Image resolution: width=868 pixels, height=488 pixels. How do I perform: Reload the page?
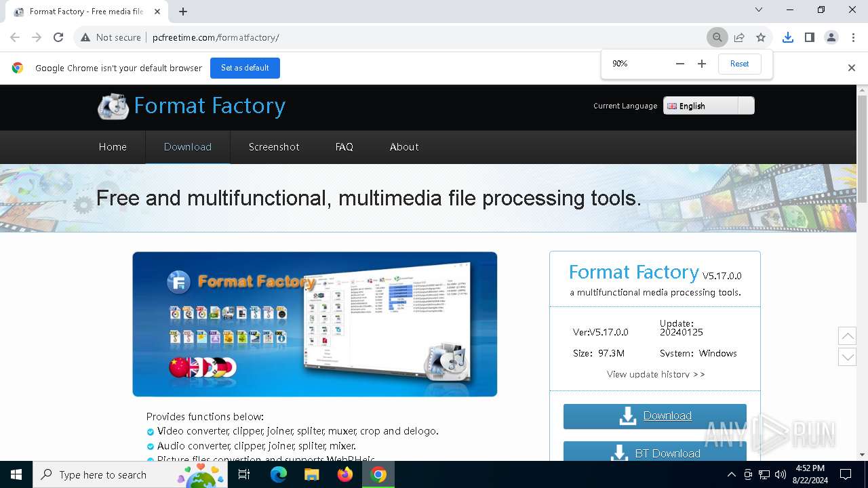pyautogui.click(x=58, y=37)
